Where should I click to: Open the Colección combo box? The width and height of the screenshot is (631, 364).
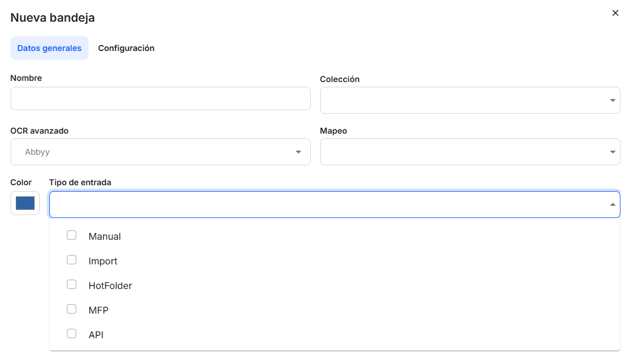click(463, 100)
